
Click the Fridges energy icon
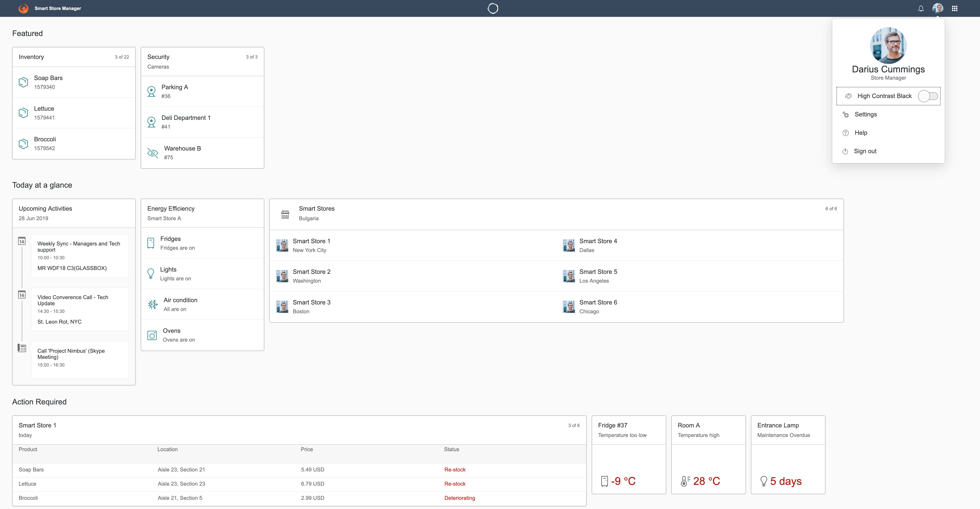(151, 243)
